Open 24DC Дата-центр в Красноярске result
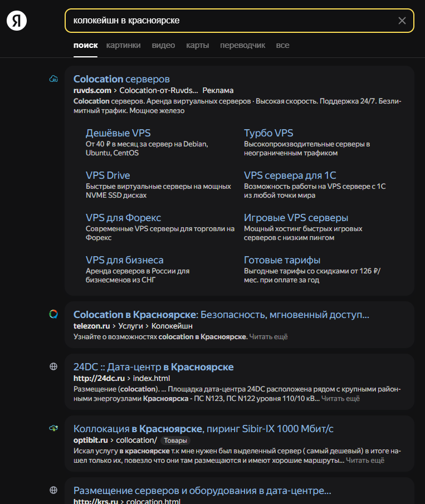Image resolution: width=425 pixels, height=504 pixels. (153, 367)
